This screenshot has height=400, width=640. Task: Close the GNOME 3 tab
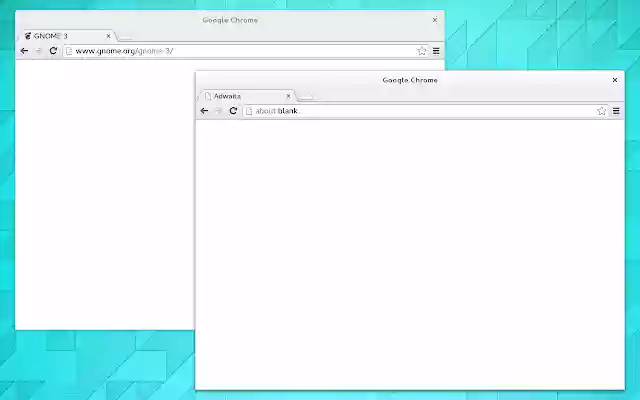pos(108,36)
